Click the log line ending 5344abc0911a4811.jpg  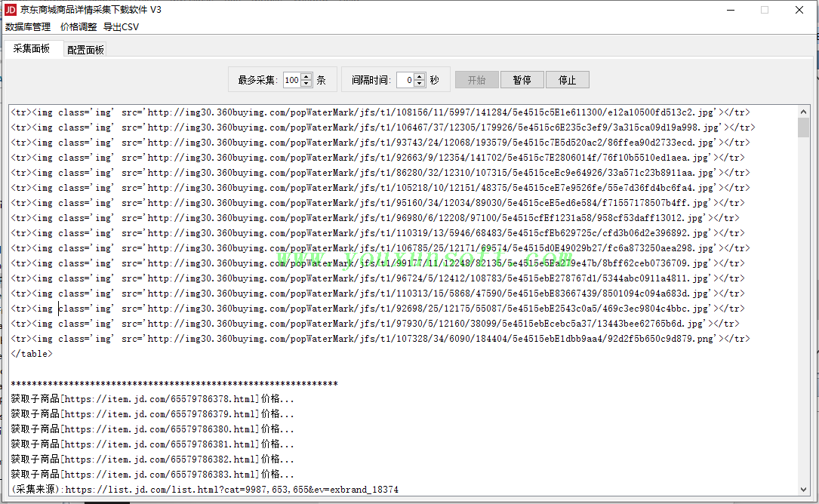(377, 279)
